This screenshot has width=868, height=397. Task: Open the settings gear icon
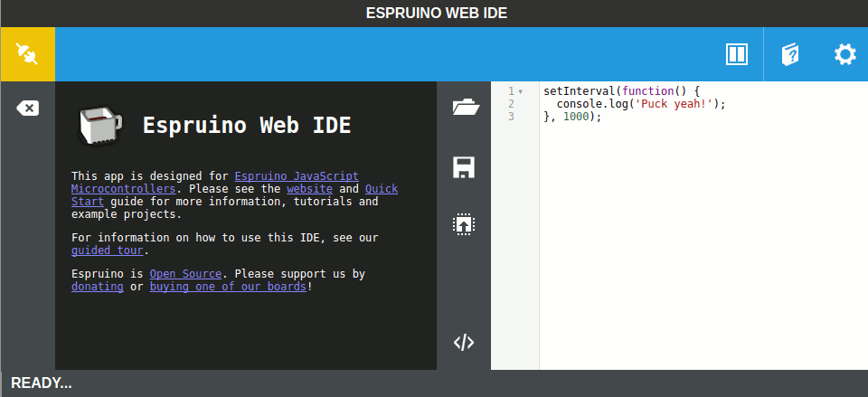point(844,54)
